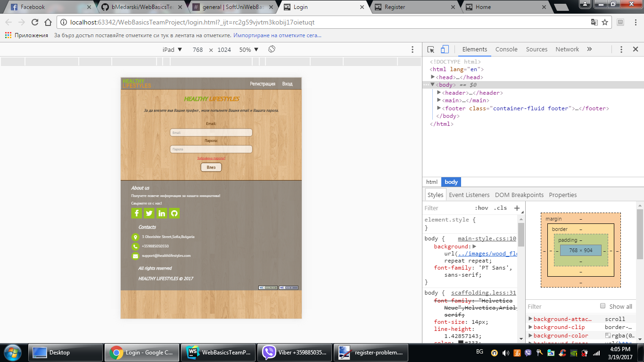The height and width of the screenshot is (362, 644).
Task: Open the main-style.css:10 source link
Action: [x=487, y=239]
